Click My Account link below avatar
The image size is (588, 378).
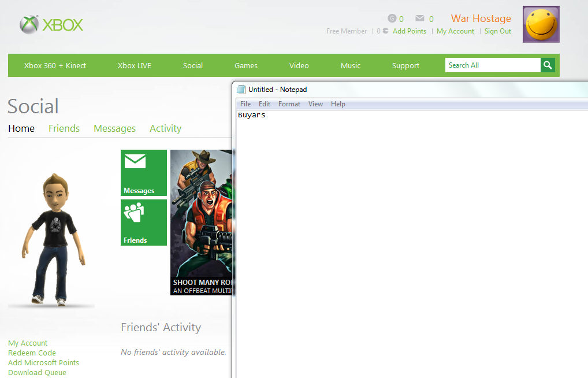[x=28, y=343]
